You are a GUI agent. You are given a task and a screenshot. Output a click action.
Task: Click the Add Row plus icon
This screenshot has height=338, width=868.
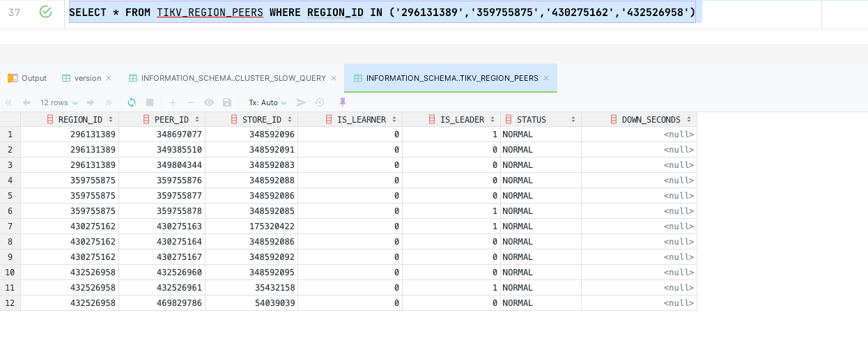pyautogui.click(x=173, y=102)
